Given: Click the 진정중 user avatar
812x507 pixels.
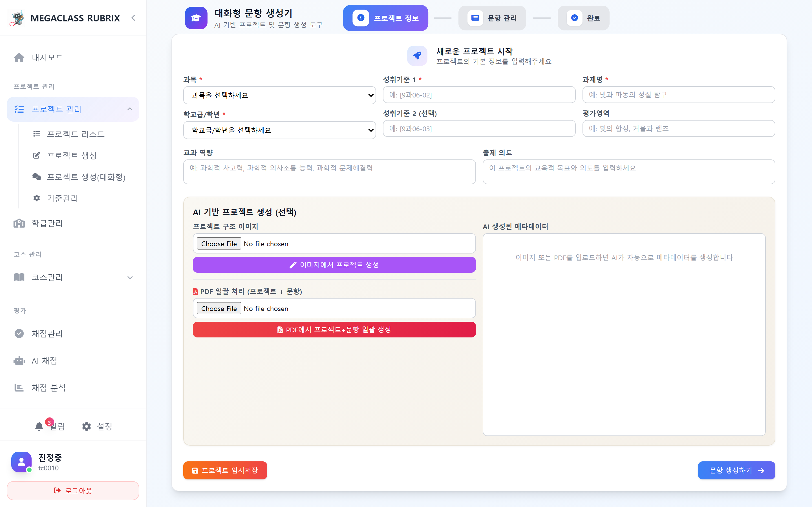Looking at the screenshot, I should pos(21,462).
